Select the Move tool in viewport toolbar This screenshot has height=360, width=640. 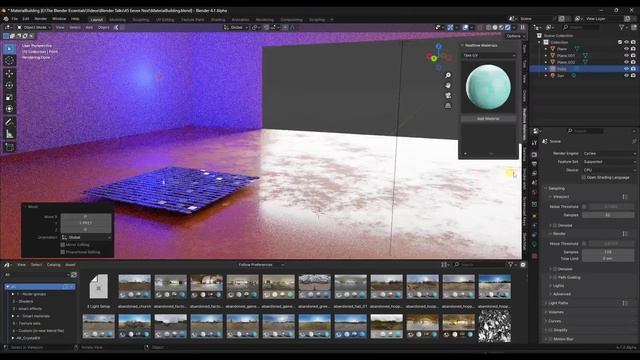point(9,73)
